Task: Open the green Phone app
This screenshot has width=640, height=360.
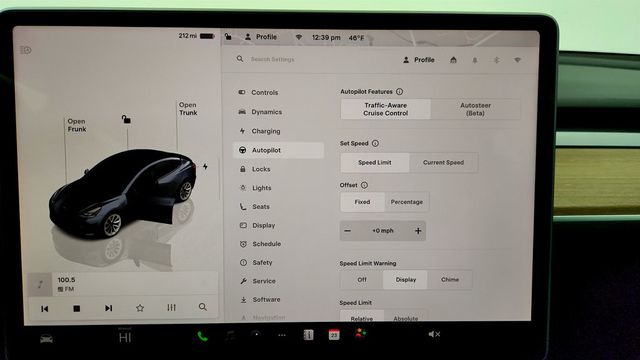Action: point(202,336)
